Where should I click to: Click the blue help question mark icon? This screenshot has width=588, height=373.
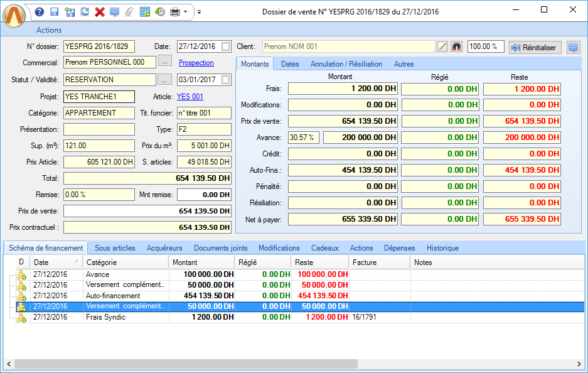(x=40, y=12)
